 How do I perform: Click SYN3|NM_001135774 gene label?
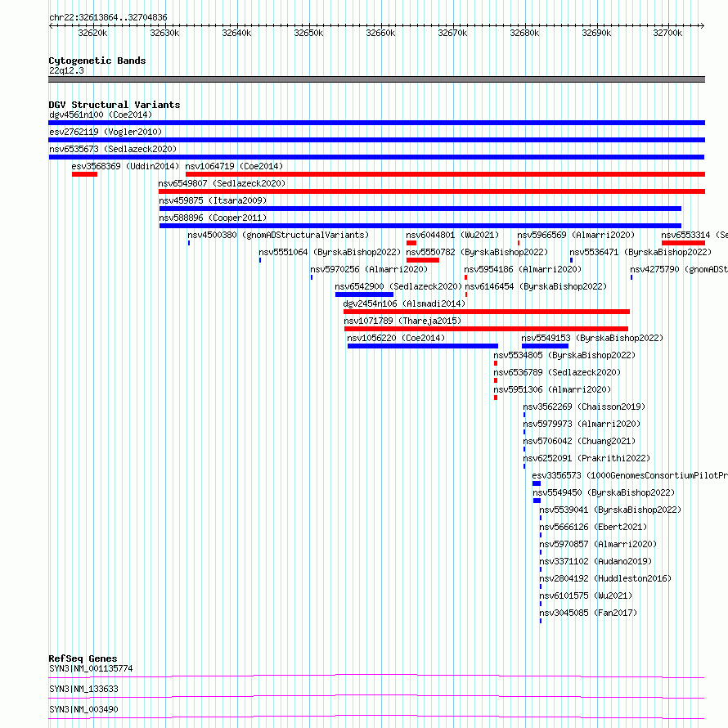coord(91,668)
